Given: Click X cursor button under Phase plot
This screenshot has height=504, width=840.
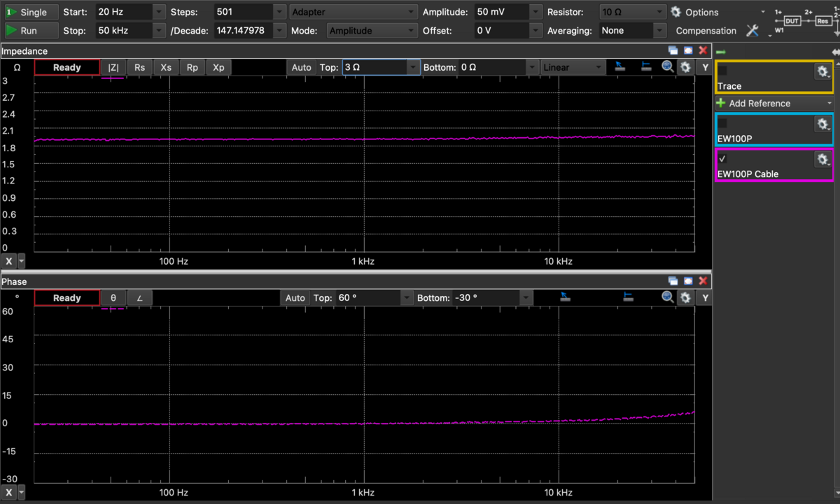Looking at the screenshot, I should click(9, 493).
